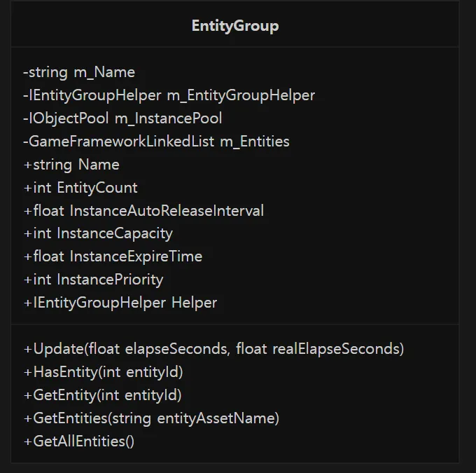Viewport: 476px width, 473px height.
Task: Click the HasEntity(int entityId) method
Action: point(103,372)
